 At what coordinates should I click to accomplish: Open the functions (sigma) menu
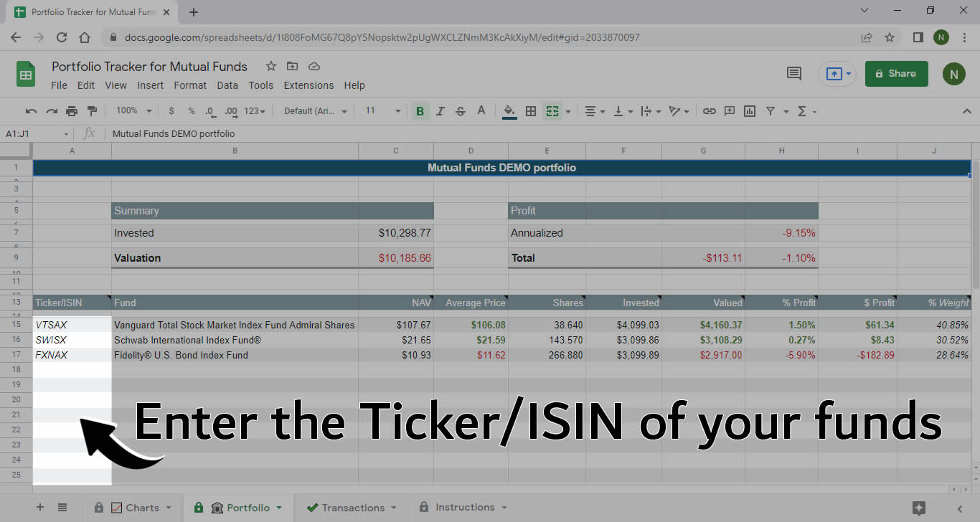801,111
